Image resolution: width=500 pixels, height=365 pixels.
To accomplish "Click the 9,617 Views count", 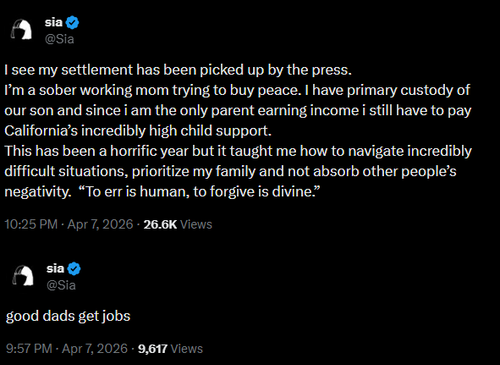I will [x=170, y=349].
